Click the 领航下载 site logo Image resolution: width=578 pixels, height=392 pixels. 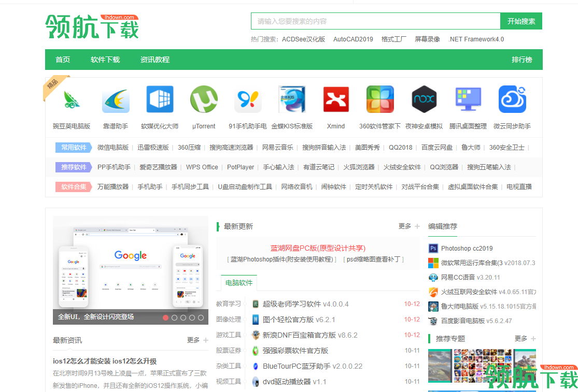point(92,26)
